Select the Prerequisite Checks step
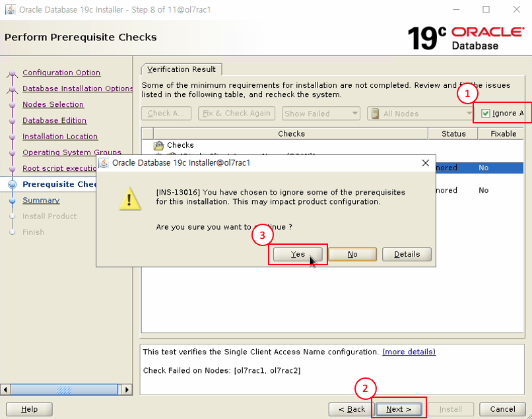This screenshot has height=419, width=532. click(x=59, y=184)
